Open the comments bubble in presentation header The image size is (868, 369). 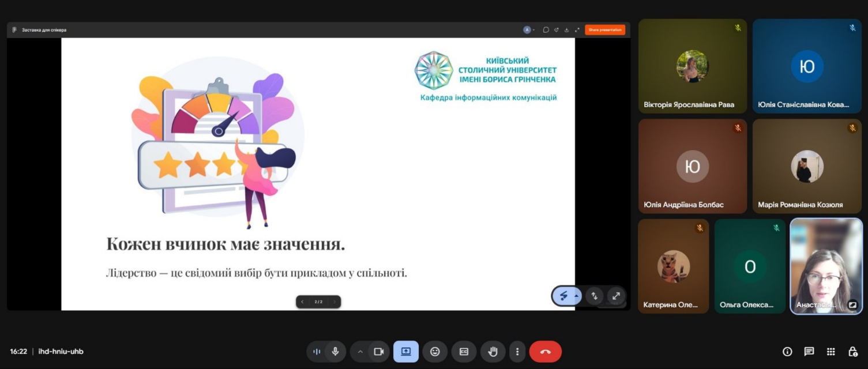coord(546,30)
